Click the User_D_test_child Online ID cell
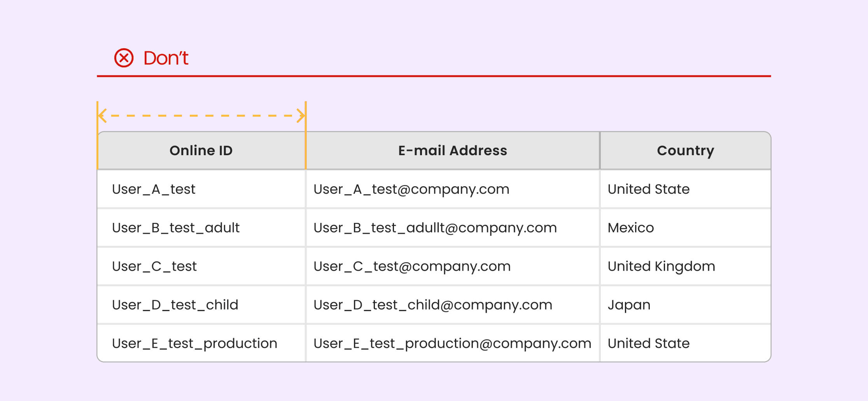The height and width of the screenshot is (401, 868). point(201,305)
